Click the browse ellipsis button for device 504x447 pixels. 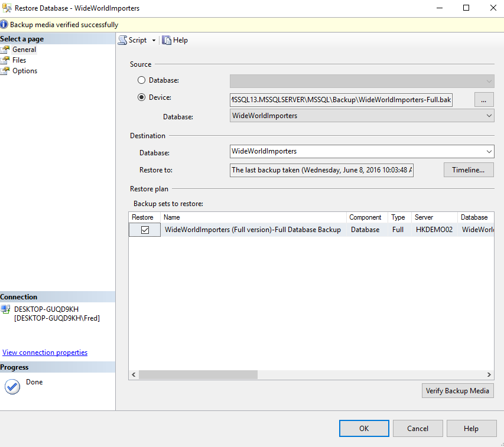[483, 100]
